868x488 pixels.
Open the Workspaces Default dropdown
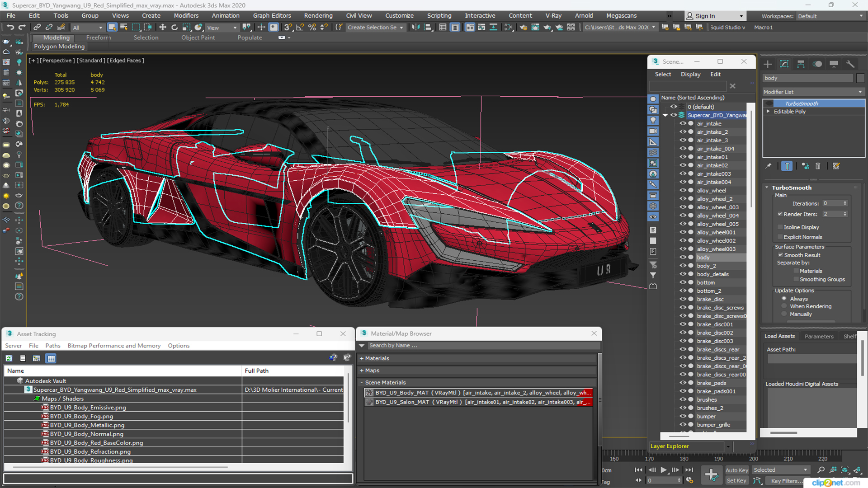point(830,16)
